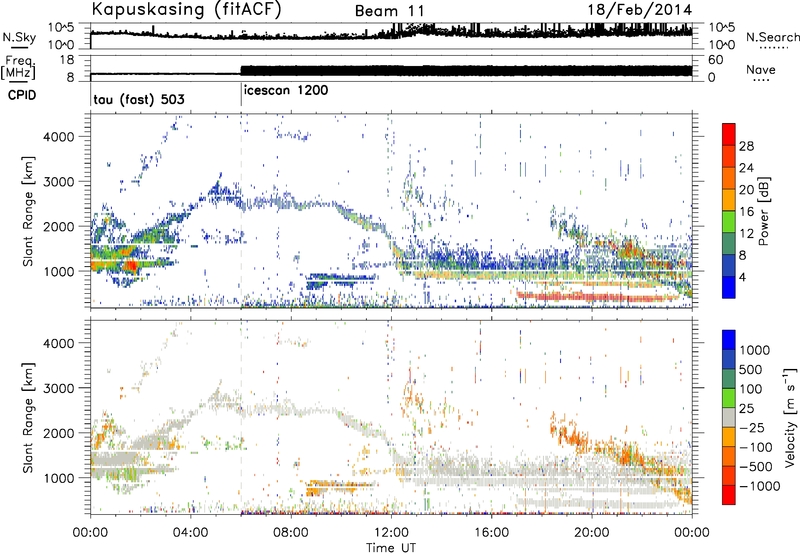Pick the light green segment of Power colorbar
800x554 pixels.
click(729, 222)
